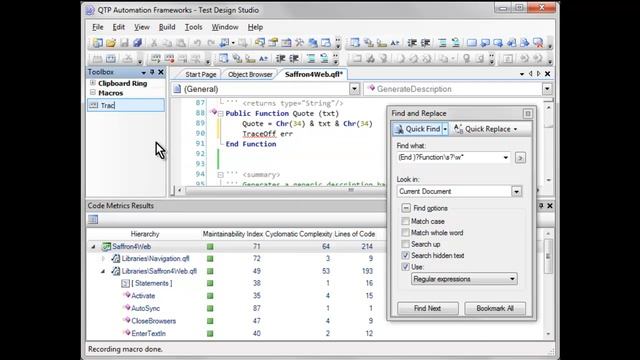Click the Paste clipboard toolbar icon
Screen dimensions: 640x360
click(181, 43)
